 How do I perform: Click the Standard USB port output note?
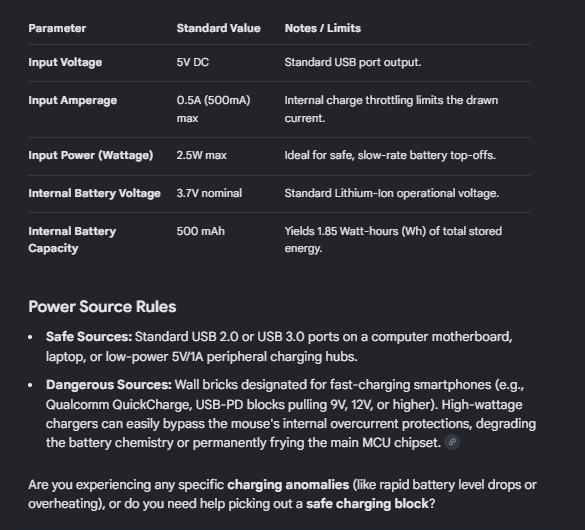click(x=353, y=62)
